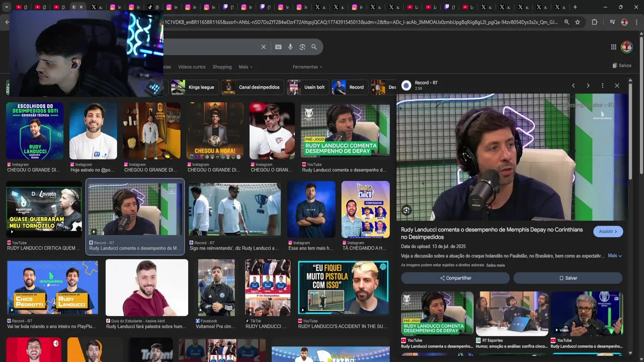
Task: Switch to the Shopping tab
Action: click(x=222, y=67)
